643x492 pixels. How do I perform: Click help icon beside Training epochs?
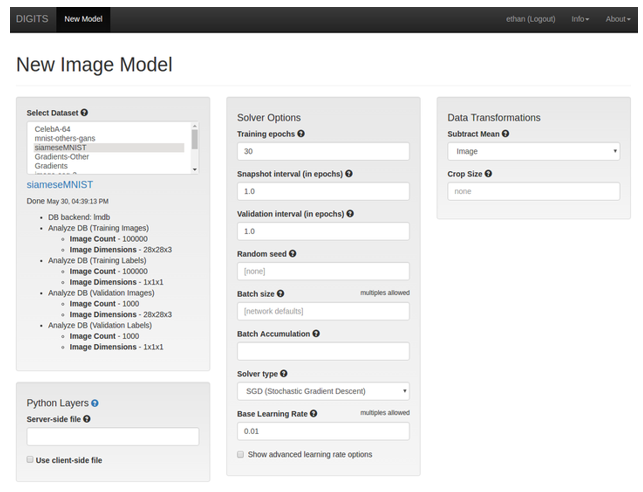point(301,133)
